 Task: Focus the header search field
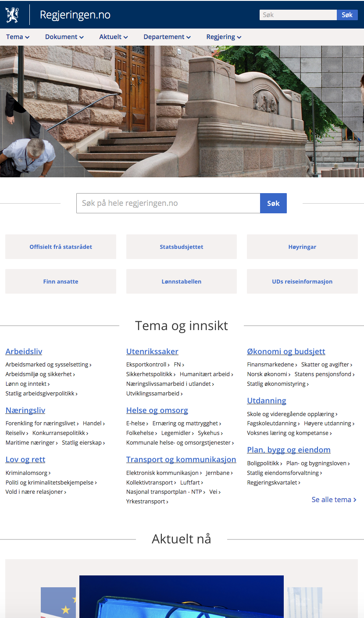298,15
